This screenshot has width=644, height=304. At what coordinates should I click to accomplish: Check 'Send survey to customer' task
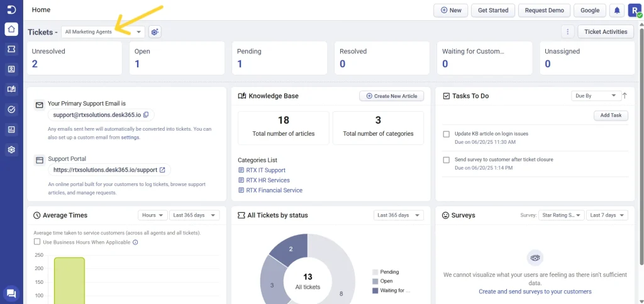[x=447, y=160]
